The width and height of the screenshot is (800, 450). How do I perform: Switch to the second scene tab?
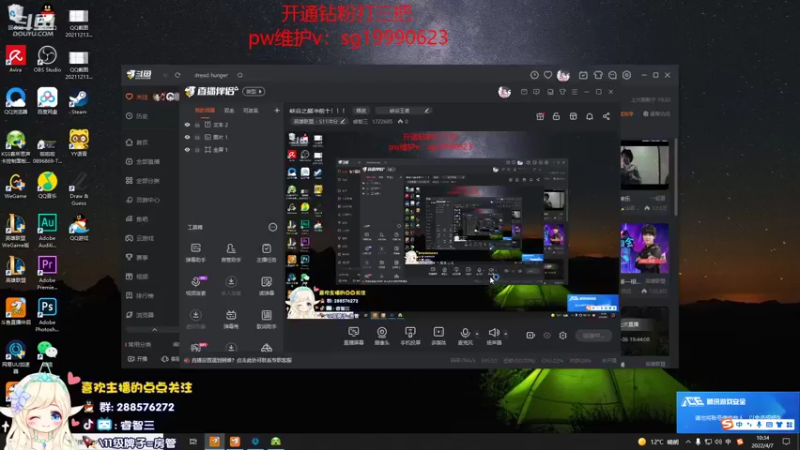[229, 110]
